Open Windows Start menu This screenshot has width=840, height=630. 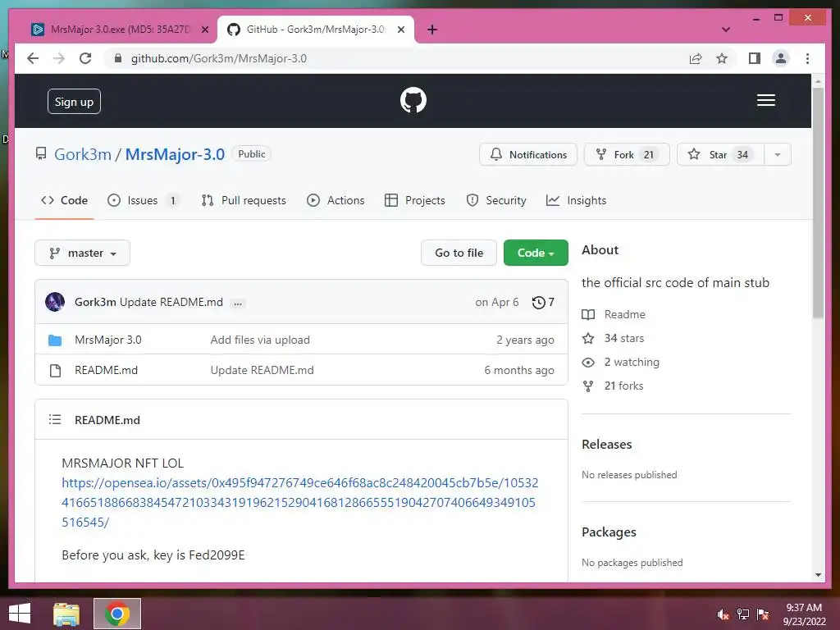click(x=20, y=614)
